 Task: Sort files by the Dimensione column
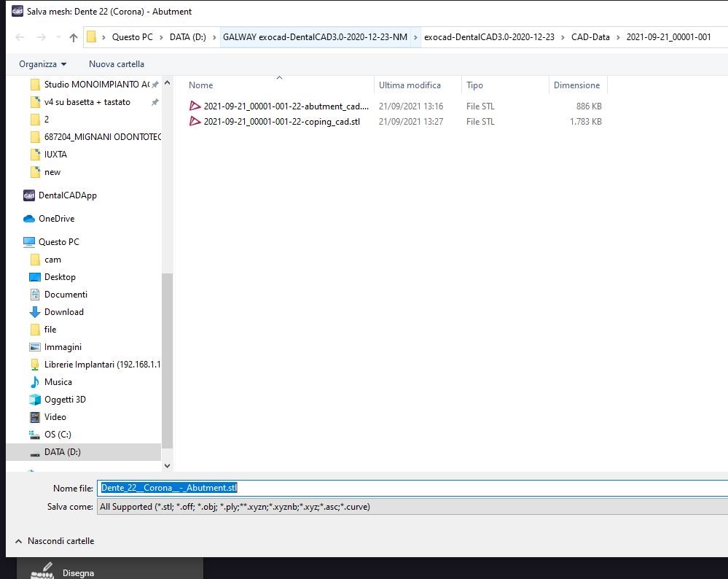(578, 85)
